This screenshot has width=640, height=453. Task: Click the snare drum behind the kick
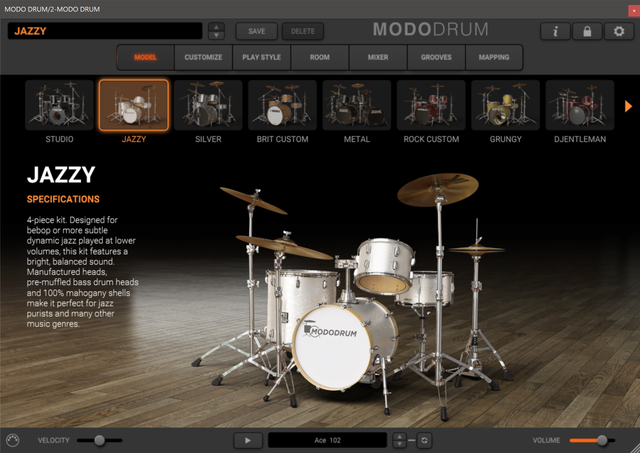point(424,289)
